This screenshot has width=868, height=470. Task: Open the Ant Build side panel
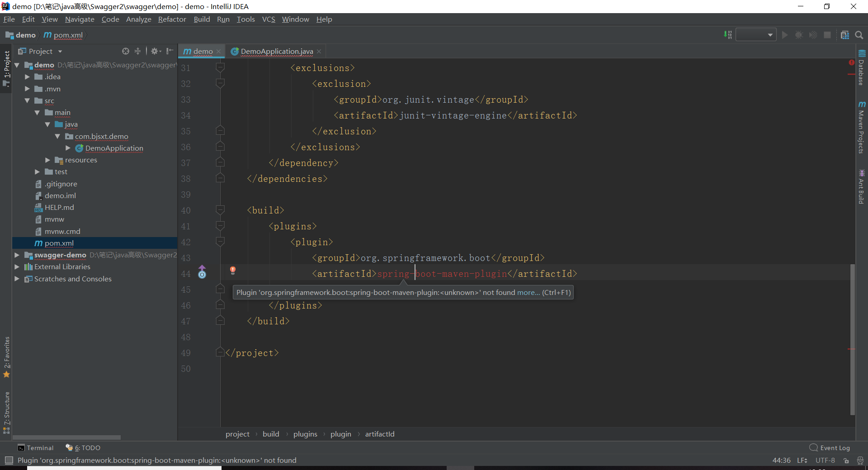pos(862,186)
